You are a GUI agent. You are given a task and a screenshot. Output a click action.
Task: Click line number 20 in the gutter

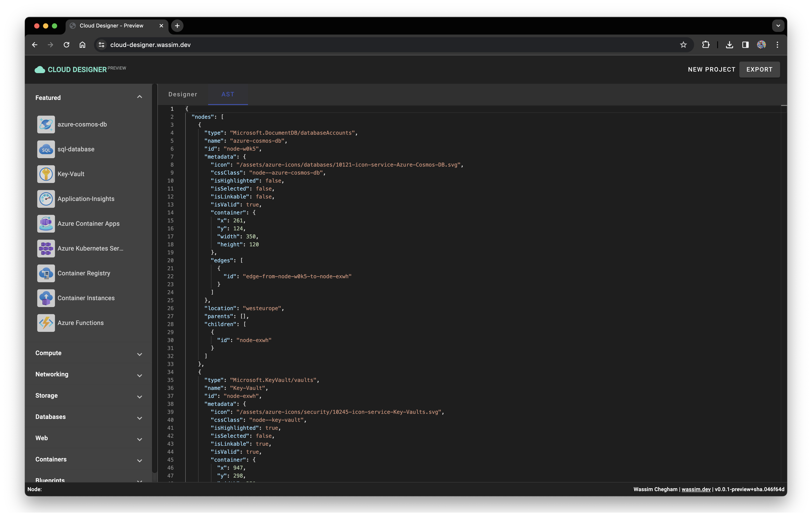pos(170,261)
